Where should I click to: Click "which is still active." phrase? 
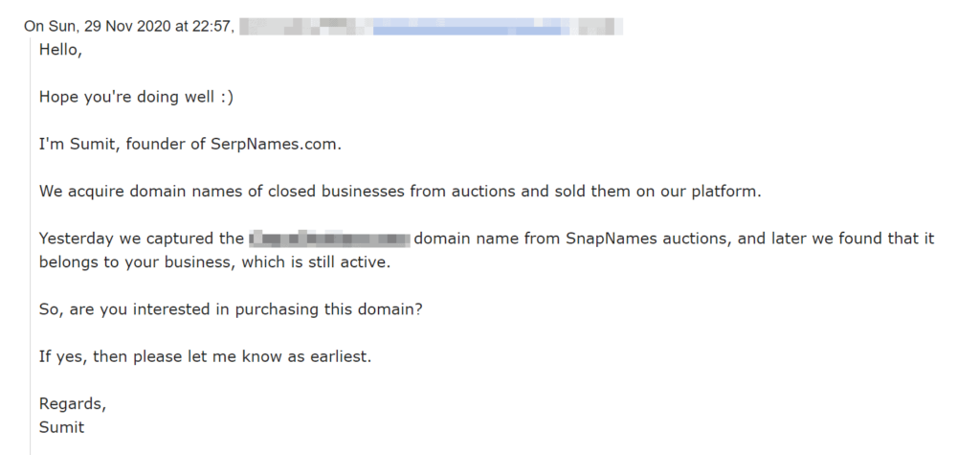316,262
